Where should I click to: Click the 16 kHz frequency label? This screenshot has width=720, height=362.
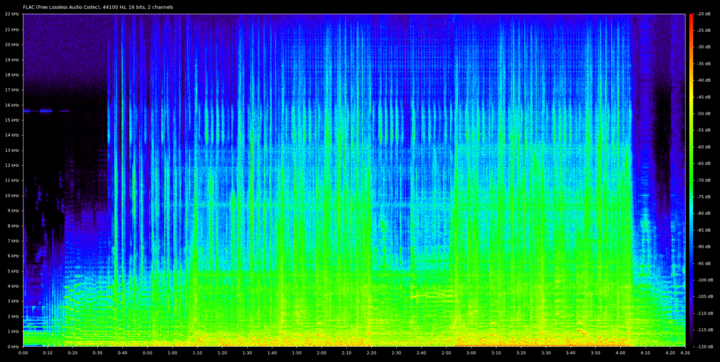(x=11, y=105)
